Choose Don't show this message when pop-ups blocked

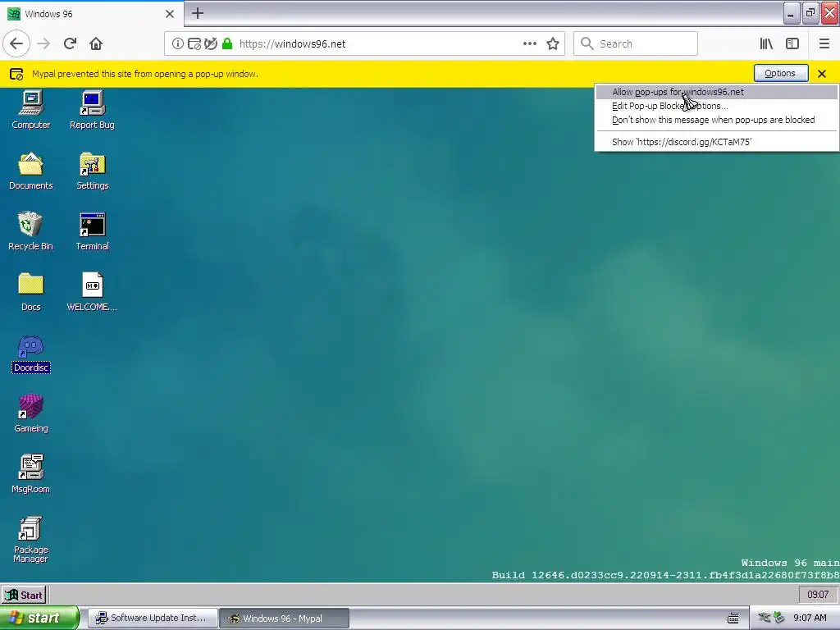(716, 120)
